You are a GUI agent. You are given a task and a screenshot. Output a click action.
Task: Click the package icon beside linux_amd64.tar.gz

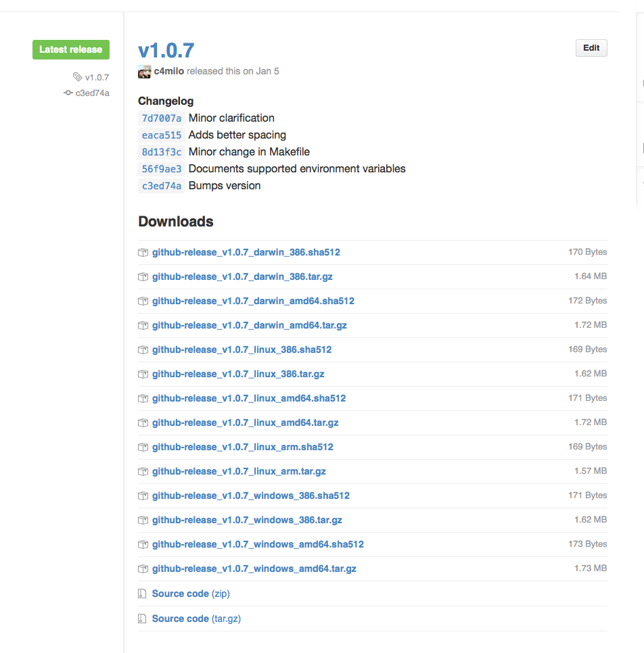[143, 422]
